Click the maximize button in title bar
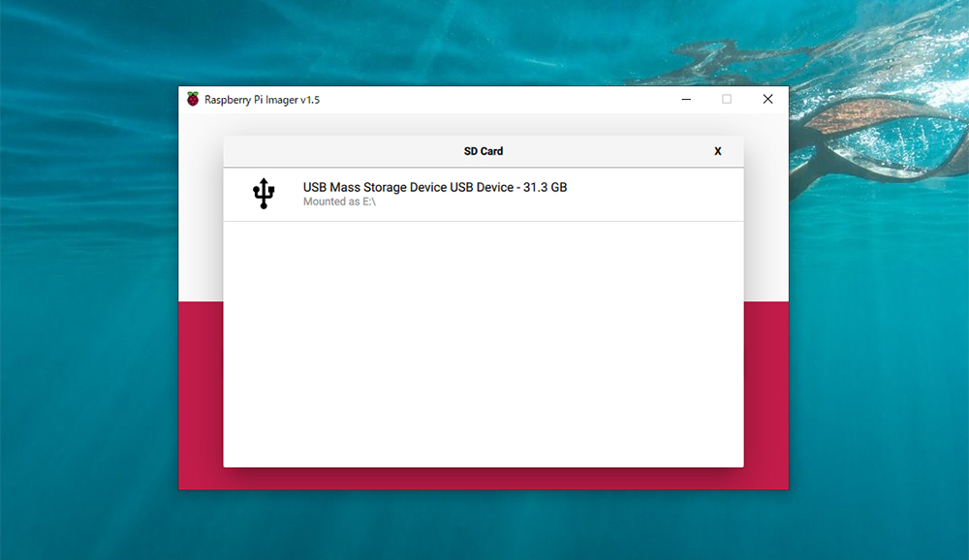Screen dimensions: 969x560 tap(727, 99)
